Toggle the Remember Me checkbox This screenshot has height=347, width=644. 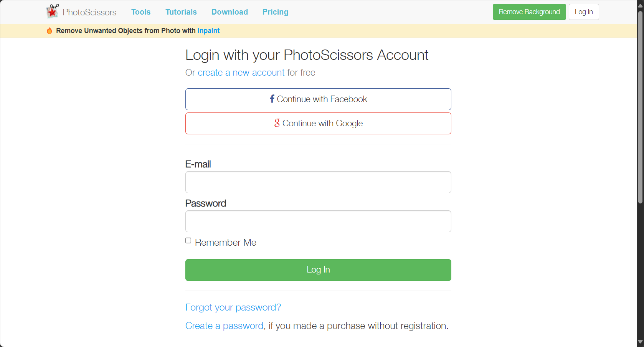(x=188, y=241)
